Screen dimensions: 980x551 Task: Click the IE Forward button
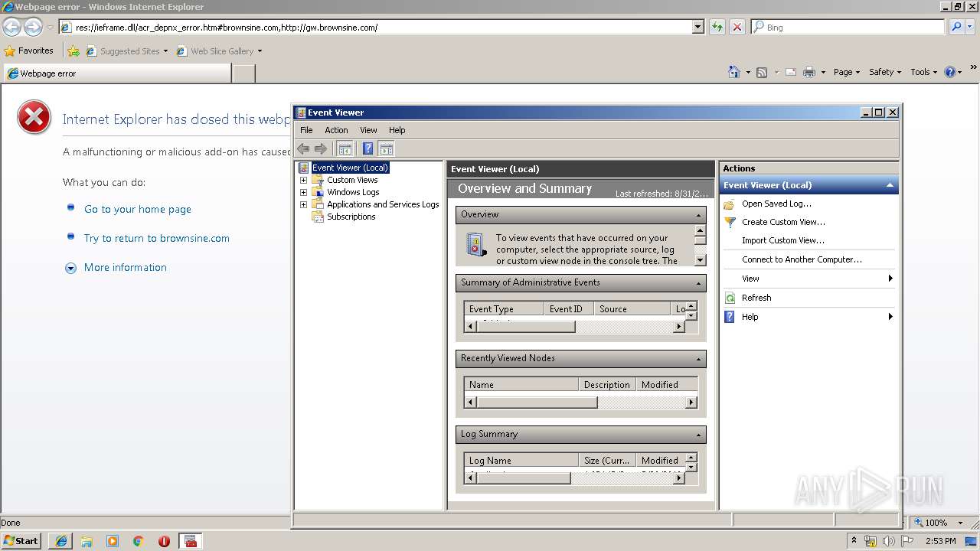click(x=33, y=28)
